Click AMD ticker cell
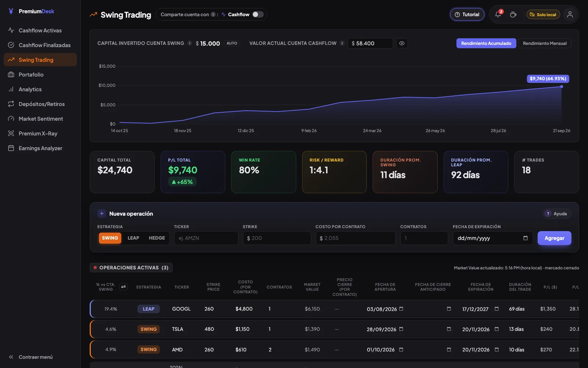588x368 pixels. 177,350
